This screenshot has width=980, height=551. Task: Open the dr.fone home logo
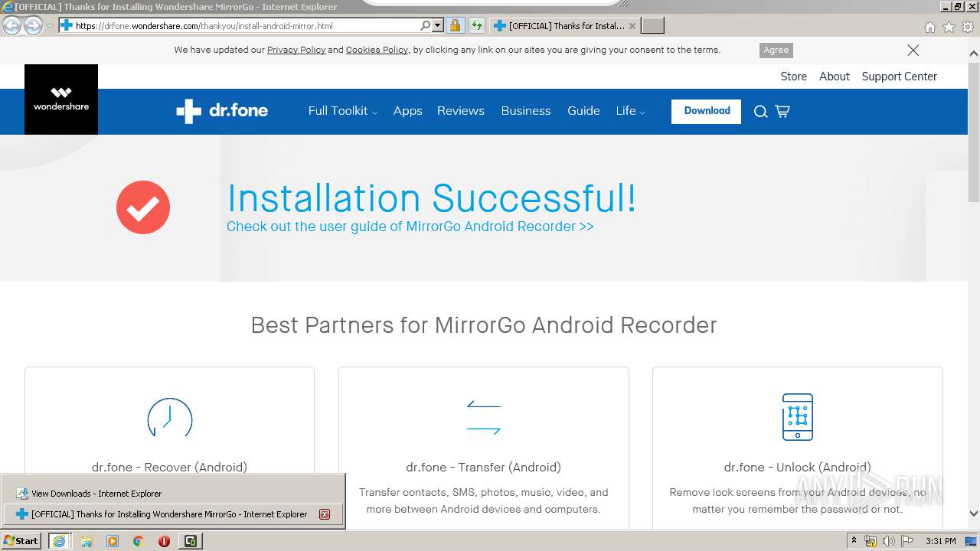pos(222,111)
